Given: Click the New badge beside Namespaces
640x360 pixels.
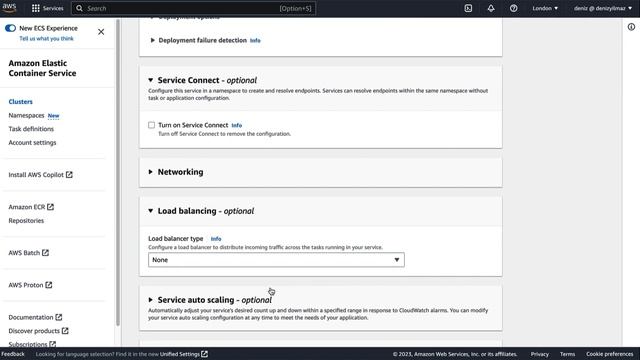Looking at the screenshot, I should point(53,116).
